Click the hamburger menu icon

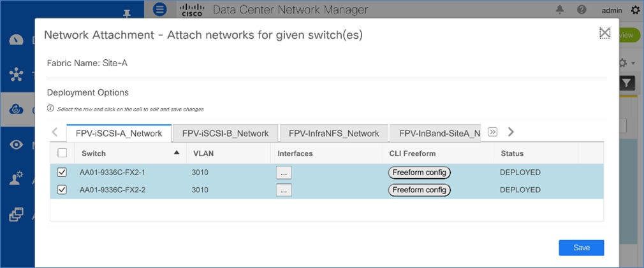(x=160, y=10)
